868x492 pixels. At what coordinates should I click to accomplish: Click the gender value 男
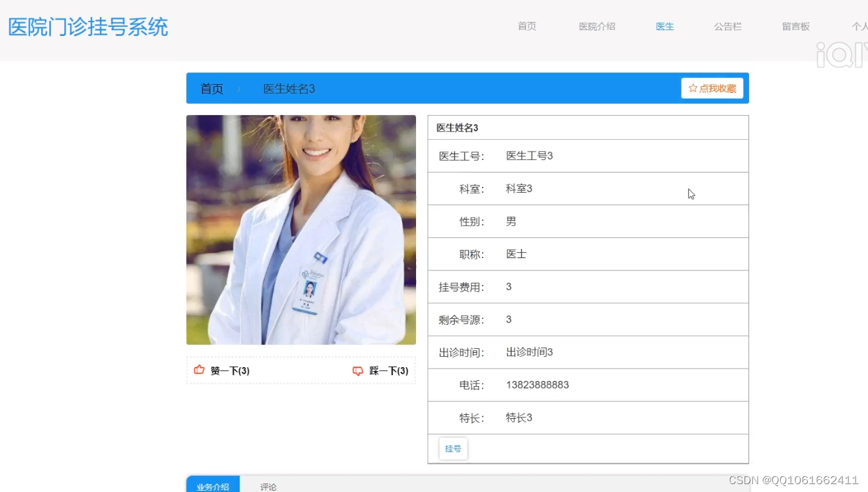pos(511,221)
